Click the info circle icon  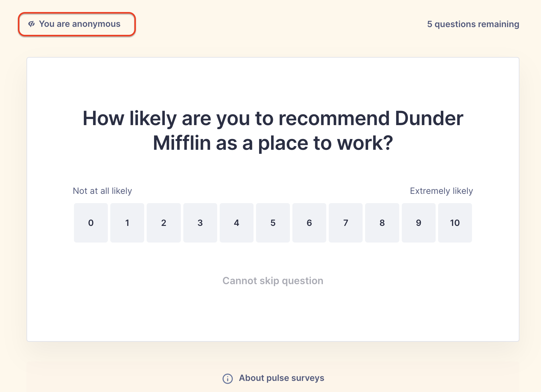(x=228, y=378)
